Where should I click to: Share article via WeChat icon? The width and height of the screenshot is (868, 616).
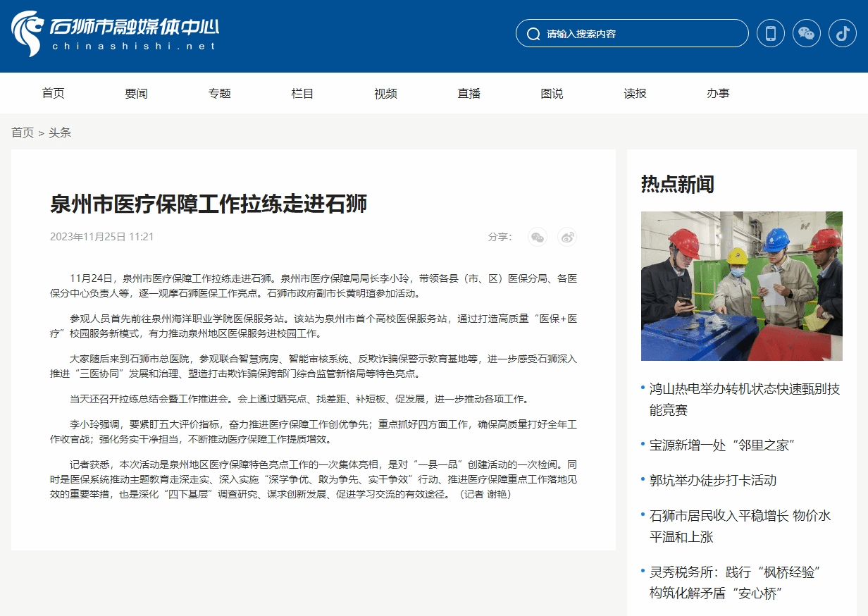538,237
